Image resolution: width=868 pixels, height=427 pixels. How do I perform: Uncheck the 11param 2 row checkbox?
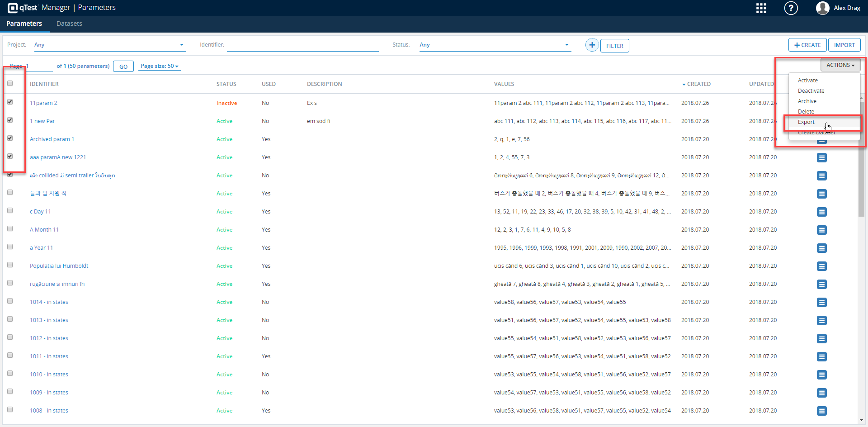(10, 102)
